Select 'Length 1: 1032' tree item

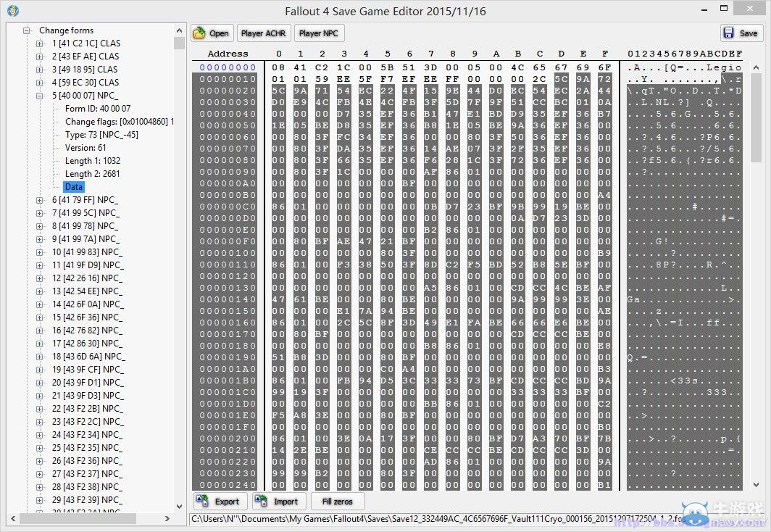(93, 161)
